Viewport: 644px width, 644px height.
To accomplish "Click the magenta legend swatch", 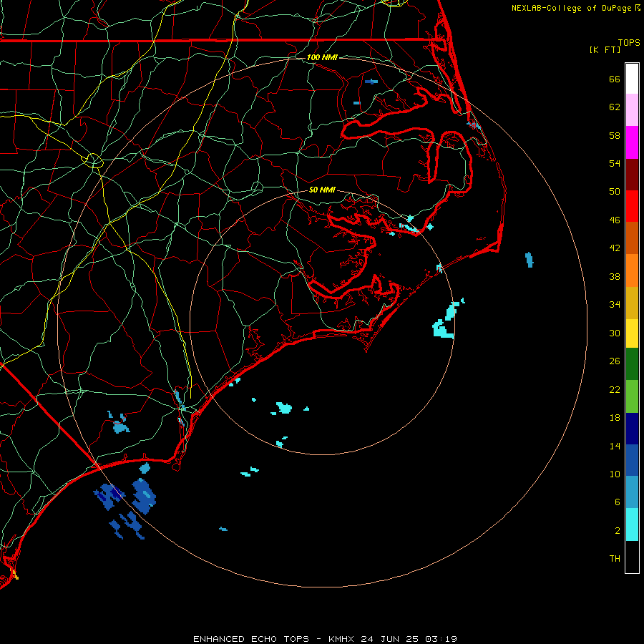I will 632,142.
